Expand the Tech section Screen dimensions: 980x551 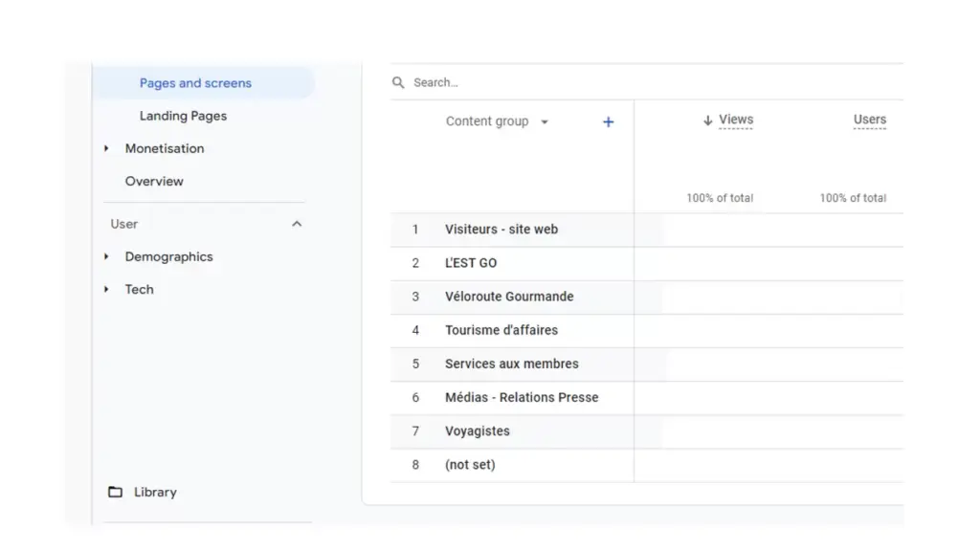click(106, 289)
